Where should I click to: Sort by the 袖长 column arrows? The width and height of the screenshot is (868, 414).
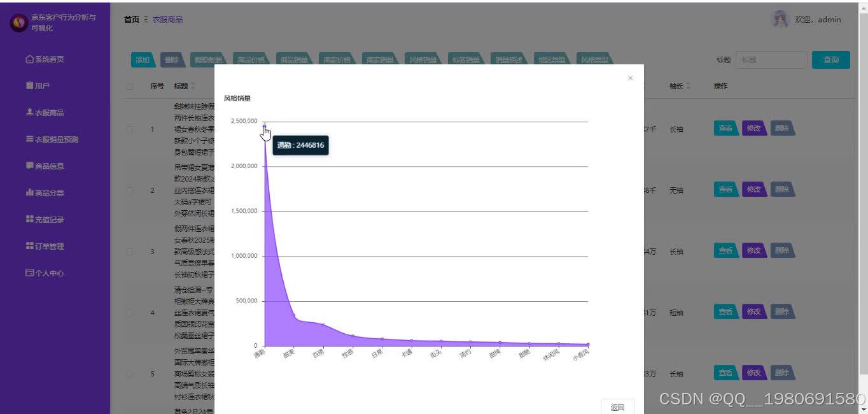[688, 86]
